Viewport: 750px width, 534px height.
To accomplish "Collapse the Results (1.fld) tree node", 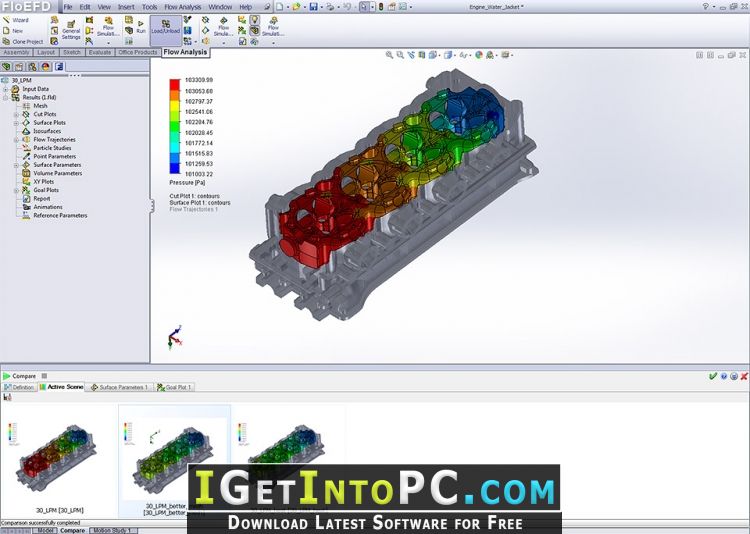I will click(5, 98).
